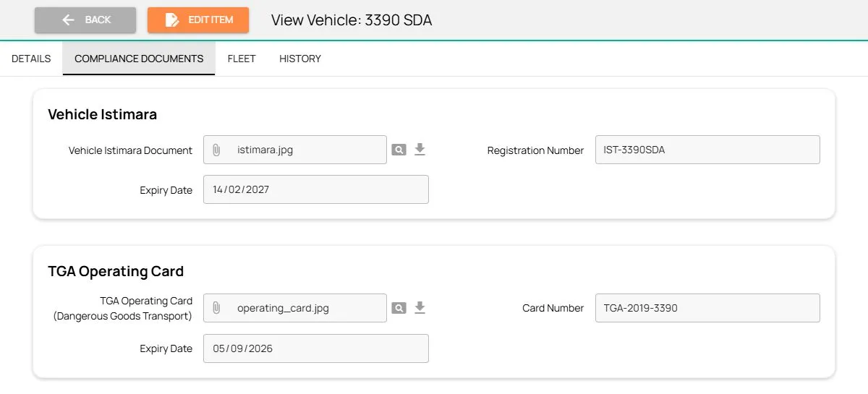Click the istimara.jpg file field

tap(295, 150)
